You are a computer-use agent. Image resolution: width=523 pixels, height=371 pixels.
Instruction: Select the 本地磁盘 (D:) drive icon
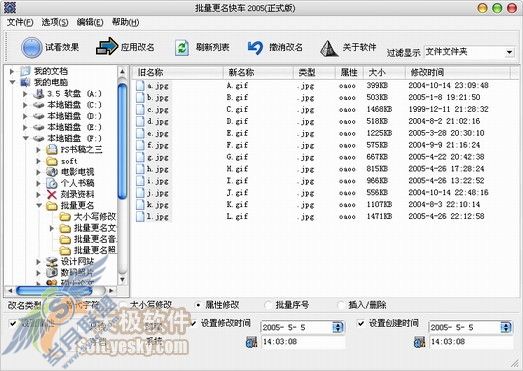click(39, 116)
